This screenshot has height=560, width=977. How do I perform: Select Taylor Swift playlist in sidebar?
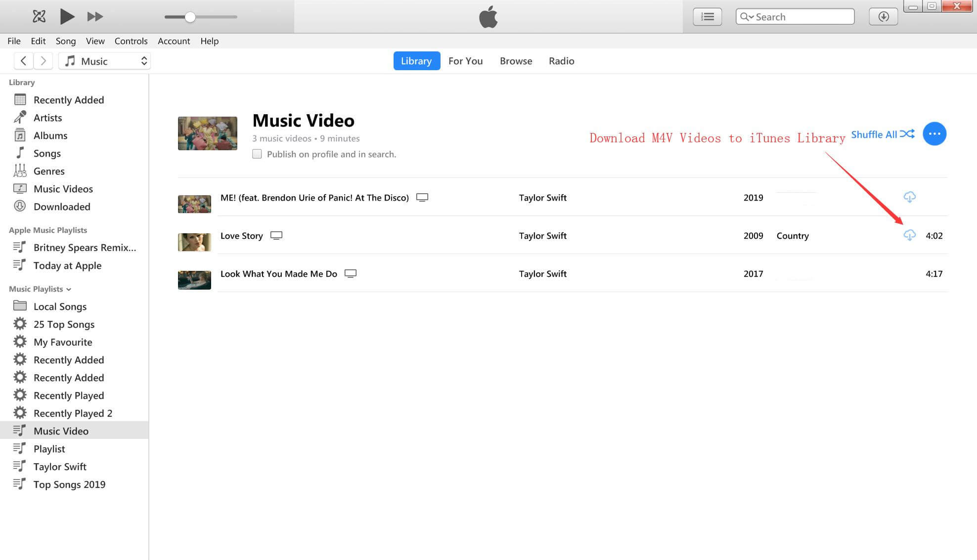click(60, 466)
